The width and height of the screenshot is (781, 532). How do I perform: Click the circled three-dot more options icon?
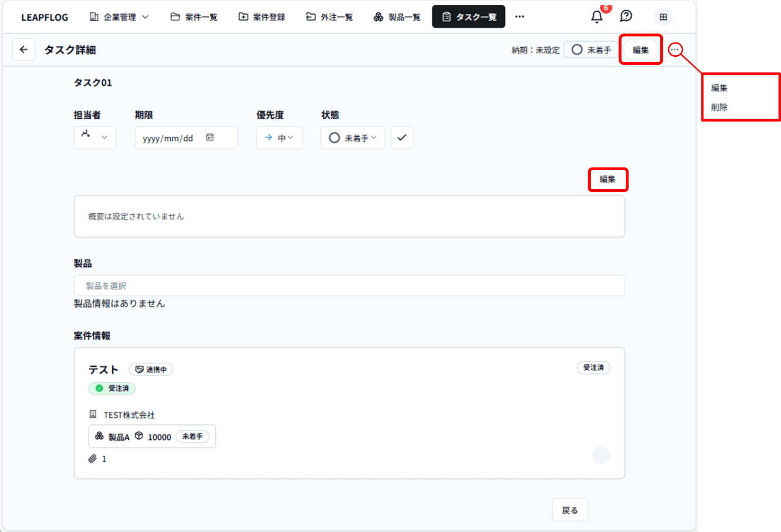point(674,50)
